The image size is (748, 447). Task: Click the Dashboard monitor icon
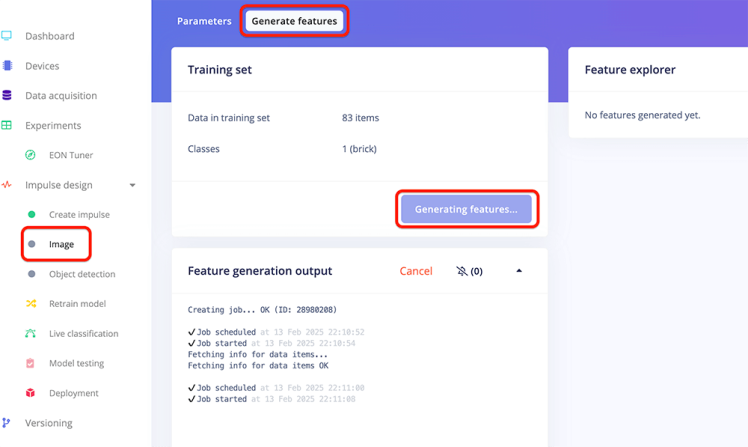click(x=7, y=36)
